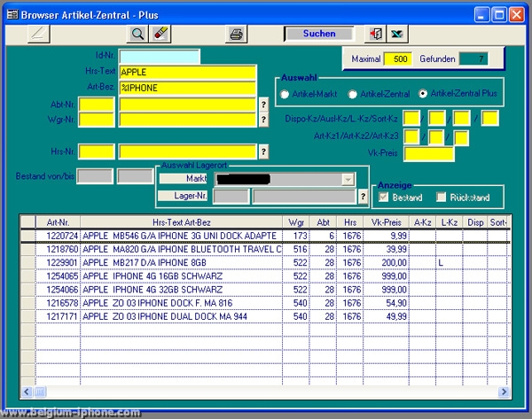
Task: Click scroll left arrow of table
Action: click(x=27, y=392)
